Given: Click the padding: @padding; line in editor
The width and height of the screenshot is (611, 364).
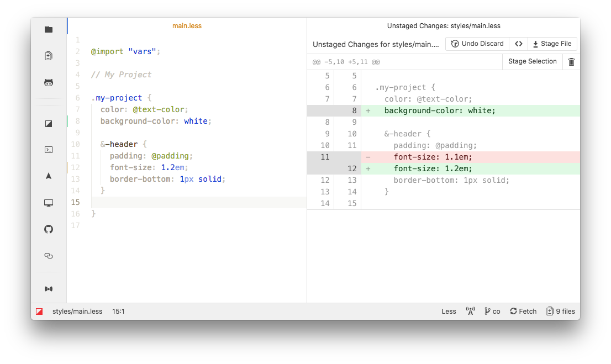Looking at the screenshot, I should tap(151, 156).
